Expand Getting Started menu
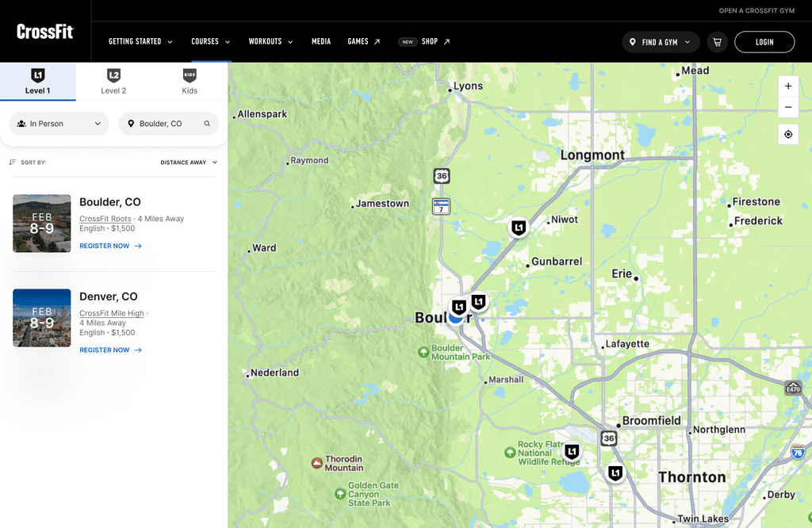Image resolution: width=812 pixels, height=528 pixels. [140, 41]
